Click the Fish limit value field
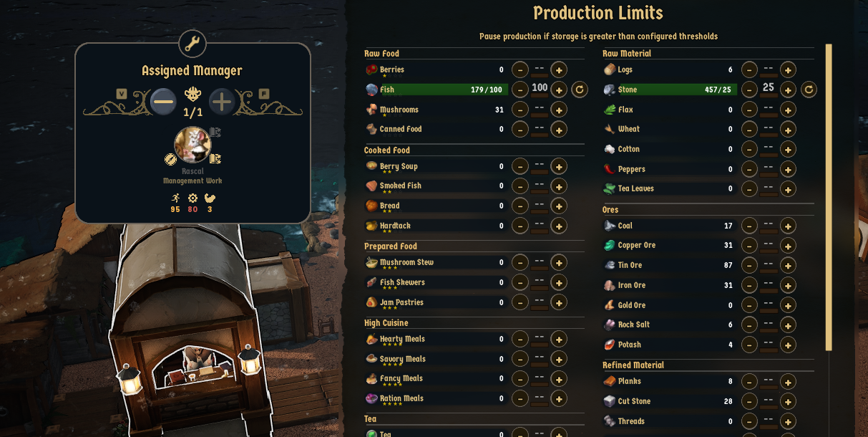868x437 pixels. pos(540,88)
